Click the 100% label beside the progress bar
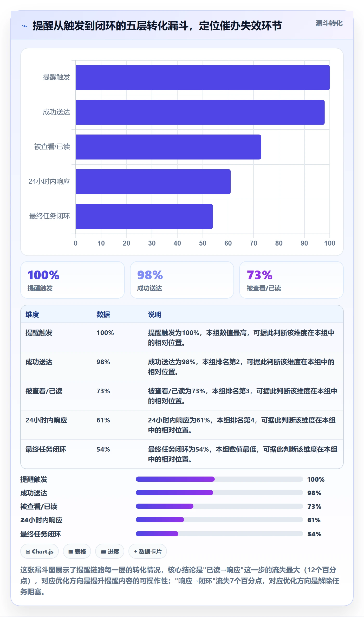This screenshot has width=364, height=617. coord(316,479)
